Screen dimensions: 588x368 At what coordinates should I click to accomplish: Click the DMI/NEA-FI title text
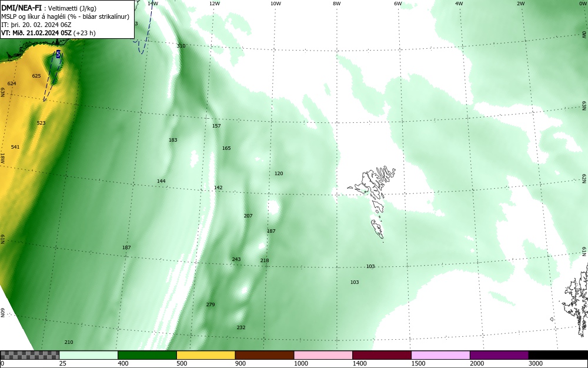(x=22, y=8)
